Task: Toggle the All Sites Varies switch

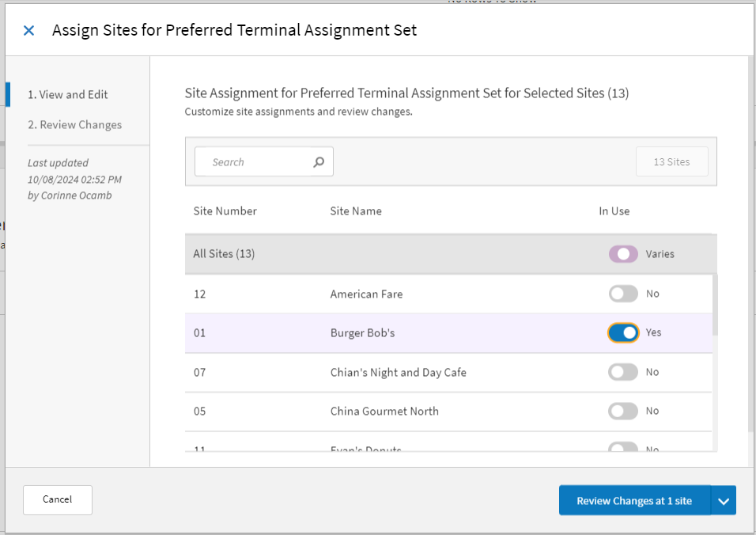Action: click(x=623, y=254)
